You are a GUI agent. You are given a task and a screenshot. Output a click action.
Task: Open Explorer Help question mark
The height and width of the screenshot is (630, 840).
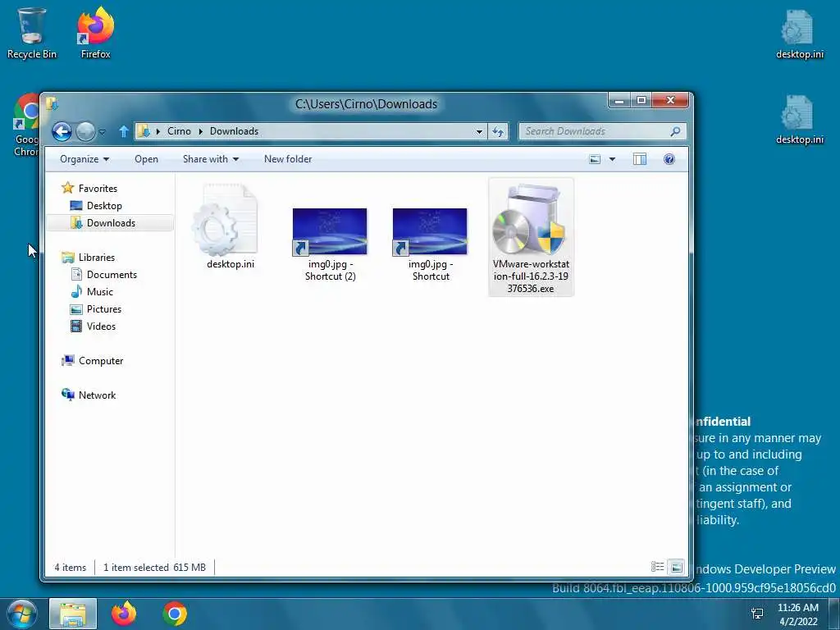pos(669,159)
